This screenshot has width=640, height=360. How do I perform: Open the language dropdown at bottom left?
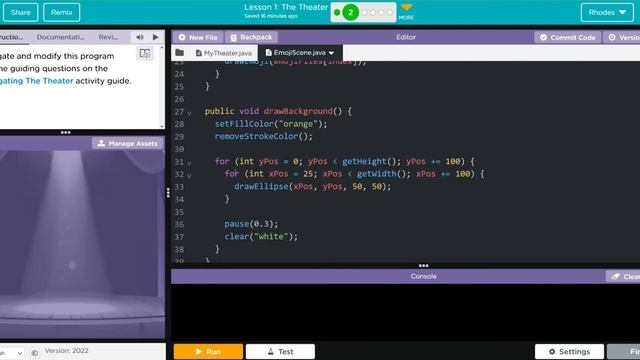[x=11, y=353]
